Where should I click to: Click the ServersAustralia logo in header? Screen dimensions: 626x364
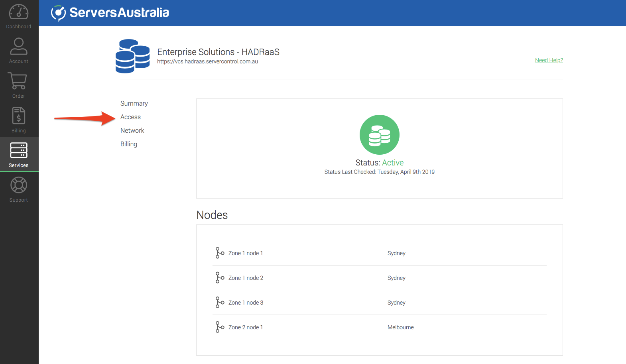tap(110, 13)
